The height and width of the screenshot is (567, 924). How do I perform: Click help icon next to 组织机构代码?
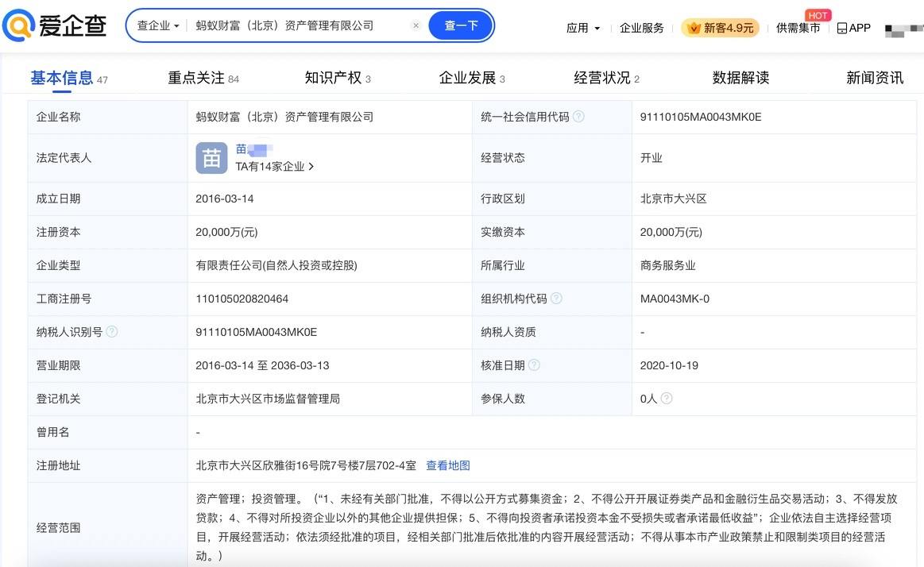[x=556, y=298]
